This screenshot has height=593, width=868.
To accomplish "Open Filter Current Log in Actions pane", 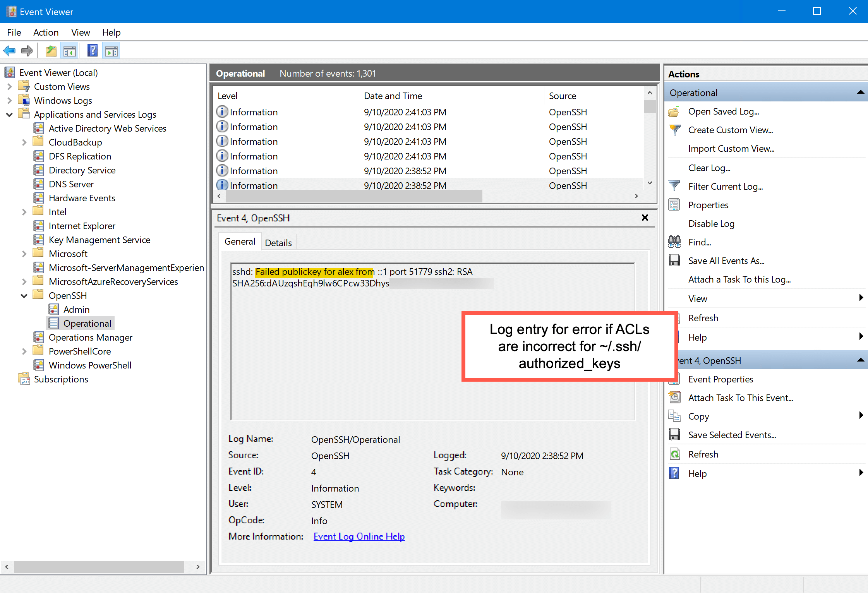I will click(725, 186).
